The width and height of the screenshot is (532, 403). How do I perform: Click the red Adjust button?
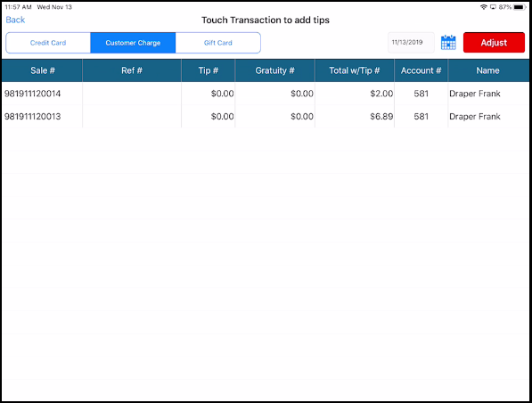click(494, 43)
